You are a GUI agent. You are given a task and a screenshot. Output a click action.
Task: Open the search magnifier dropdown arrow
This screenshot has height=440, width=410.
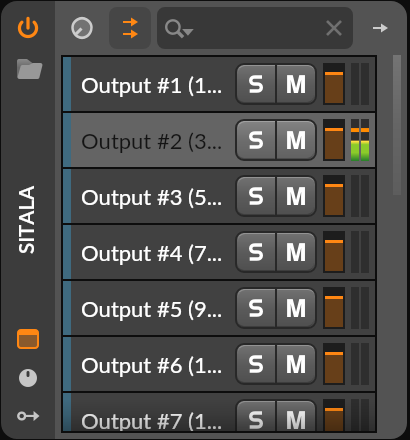pyautogui.click(x=188, y=32)
